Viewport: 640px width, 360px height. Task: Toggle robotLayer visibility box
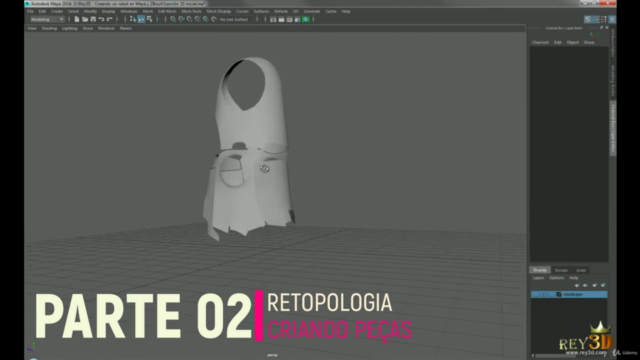pyautogui.click(x=535, y=294)
